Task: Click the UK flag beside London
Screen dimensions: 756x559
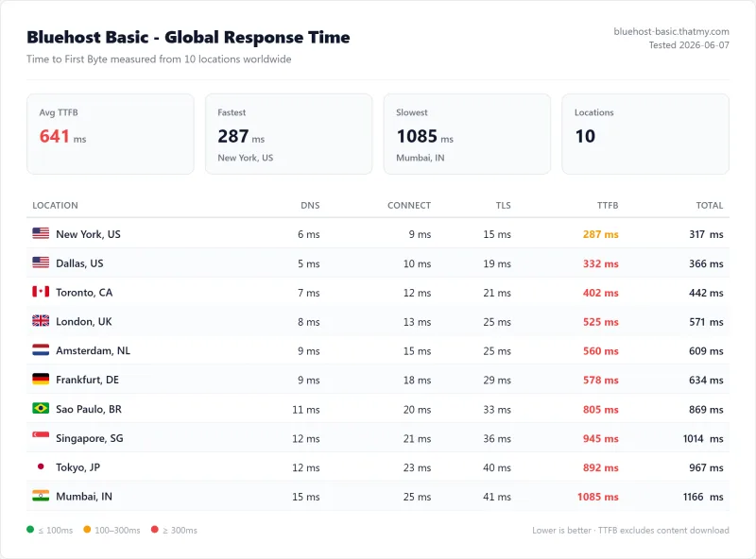Action: click(41, 321)
